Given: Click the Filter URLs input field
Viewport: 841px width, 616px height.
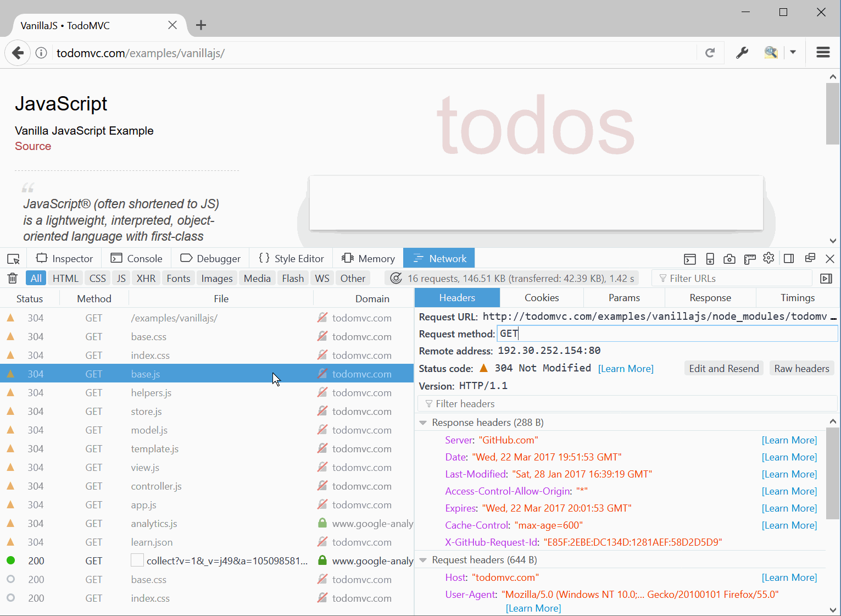Looking at the screenshot, I should (732, 279).
